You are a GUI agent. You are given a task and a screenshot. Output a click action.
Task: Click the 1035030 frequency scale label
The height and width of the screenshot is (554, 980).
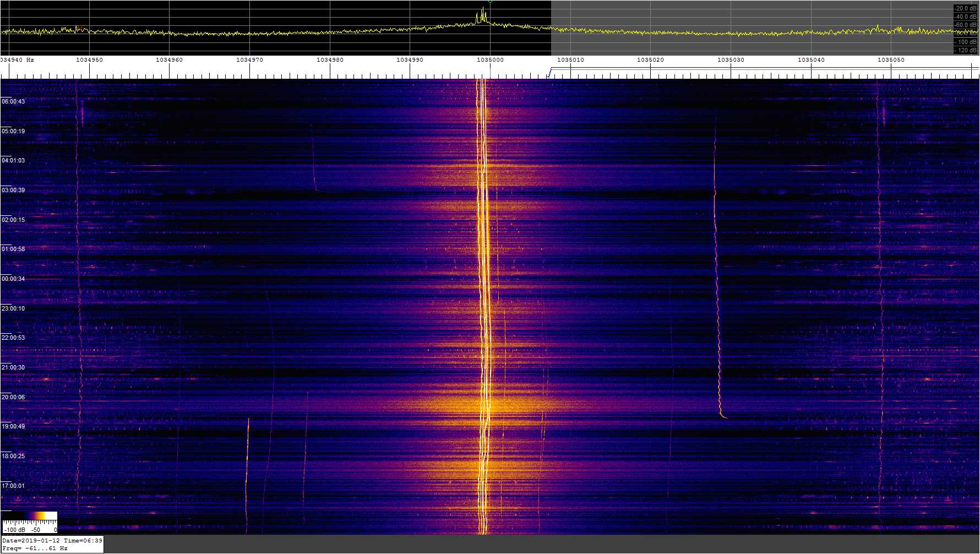pos(731,59)
